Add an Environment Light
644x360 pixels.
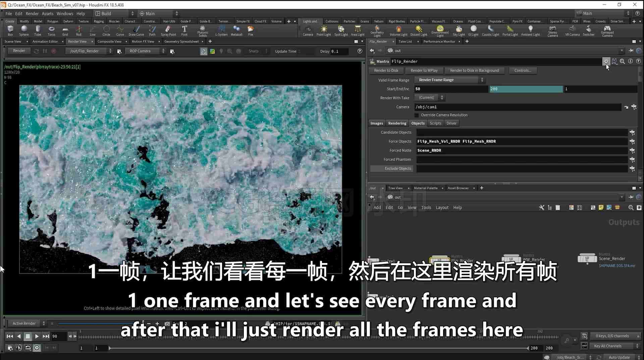[440, 31]
